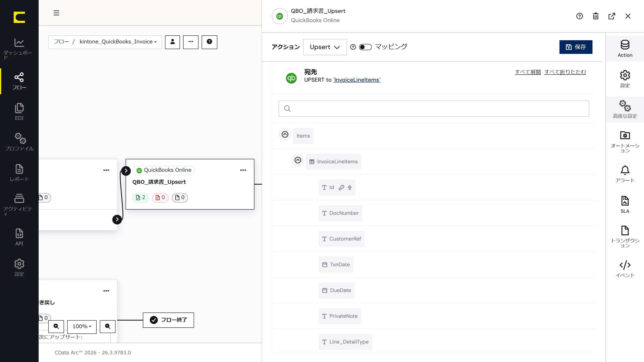Open QuickBooks Online connector options menu
Screen dimensions: 644x362
(243, 170)
